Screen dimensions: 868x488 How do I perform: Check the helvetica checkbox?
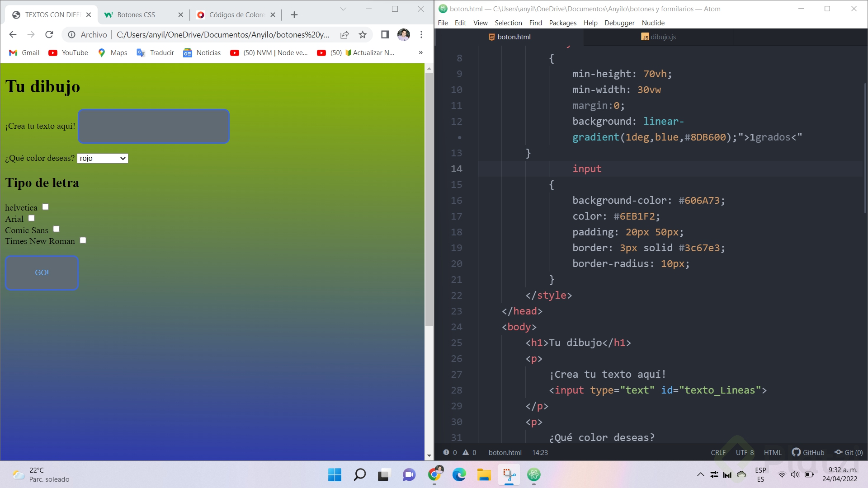pos(45,206)
